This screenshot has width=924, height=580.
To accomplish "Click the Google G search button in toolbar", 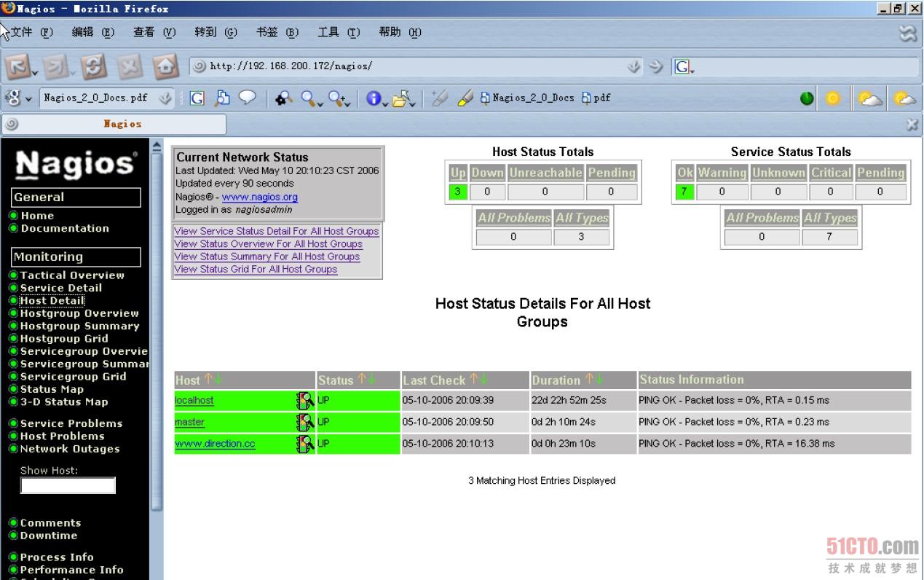I will 197,98.
